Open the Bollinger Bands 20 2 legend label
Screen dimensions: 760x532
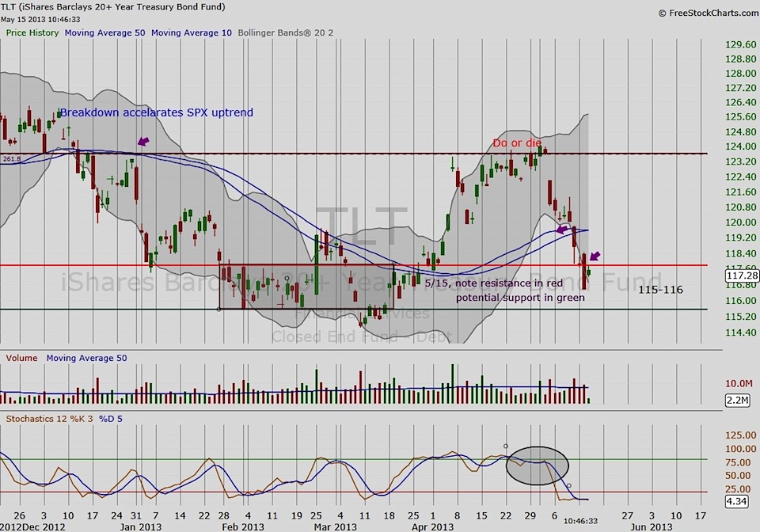pyautogui.click(x=286, y=33)
